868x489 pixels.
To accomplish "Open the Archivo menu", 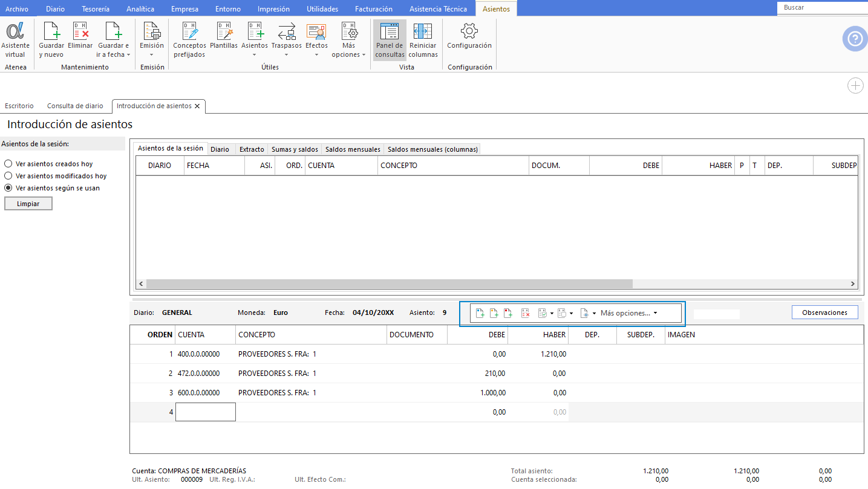I will coord(17,9).
